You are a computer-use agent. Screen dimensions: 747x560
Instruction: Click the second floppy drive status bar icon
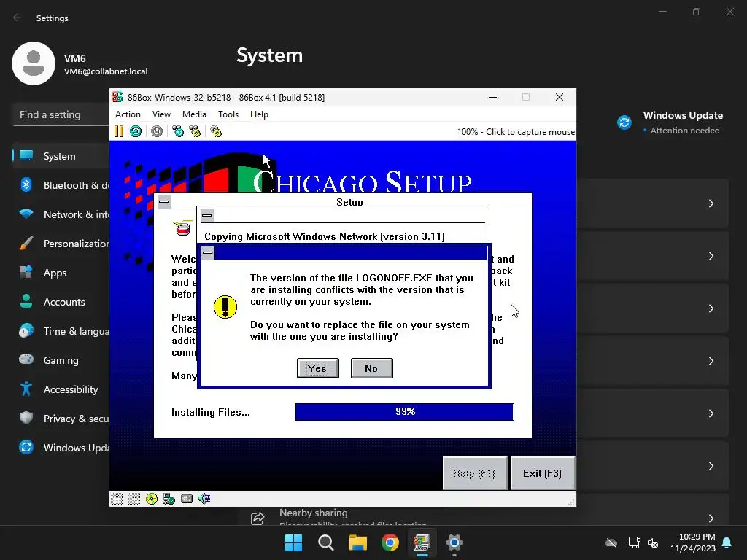coord(134,499)
